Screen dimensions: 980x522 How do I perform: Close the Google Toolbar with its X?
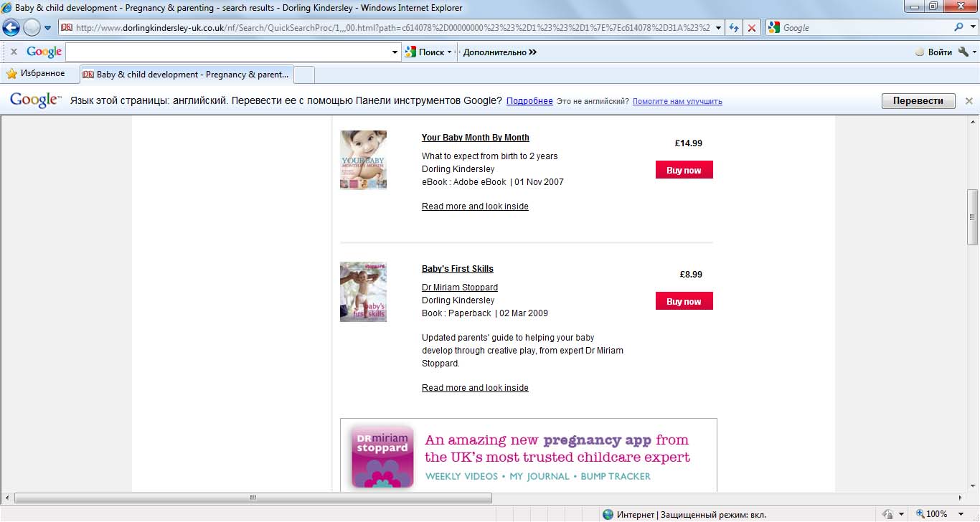coord(14,52)
